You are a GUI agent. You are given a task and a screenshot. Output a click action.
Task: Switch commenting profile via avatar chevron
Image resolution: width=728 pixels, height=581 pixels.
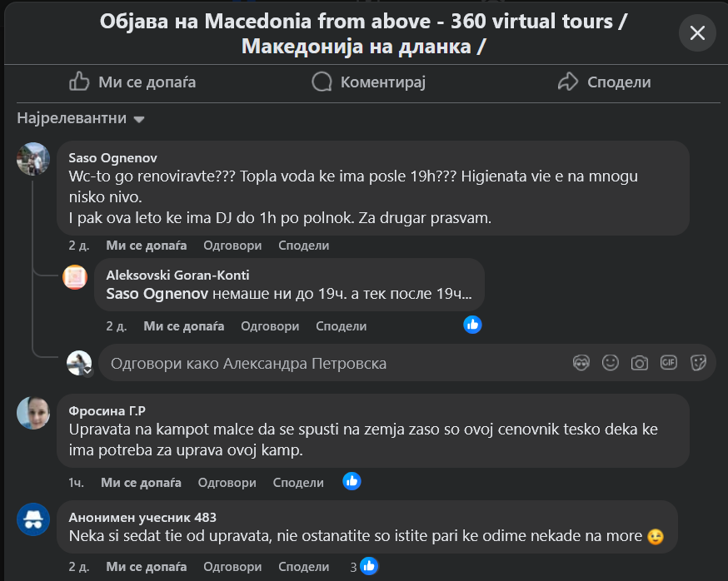coord(87,370)
